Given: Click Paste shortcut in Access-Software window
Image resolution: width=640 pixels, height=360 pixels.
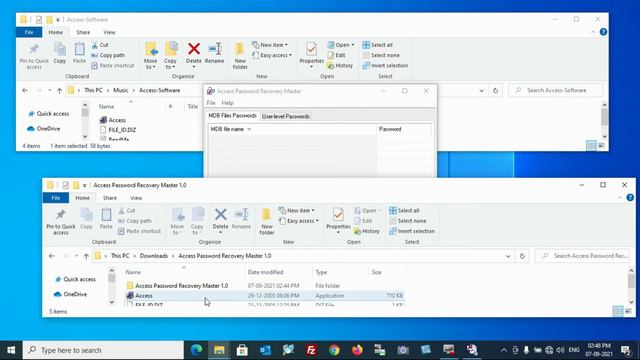Looking at the screenshot, I should pyautogui.click(x=113, y=65).
